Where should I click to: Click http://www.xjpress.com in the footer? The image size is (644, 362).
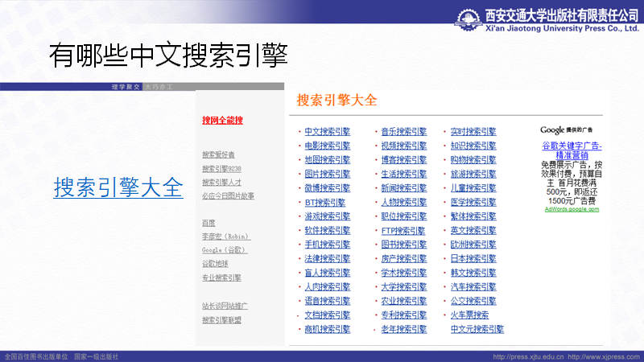click(x=604, y=356)
